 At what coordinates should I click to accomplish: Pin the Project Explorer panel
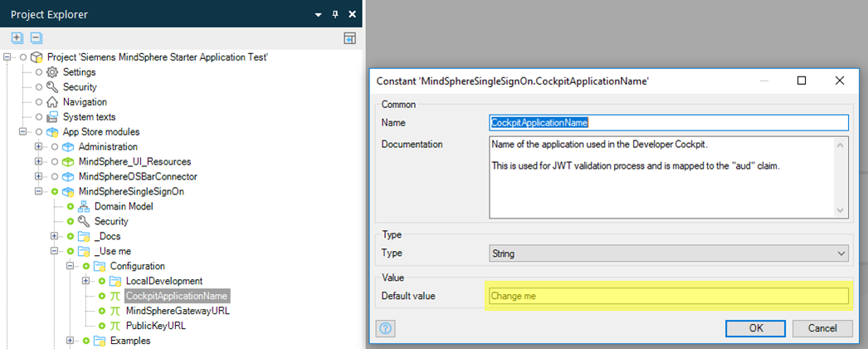pyautogui.click(x=335, y=14)
